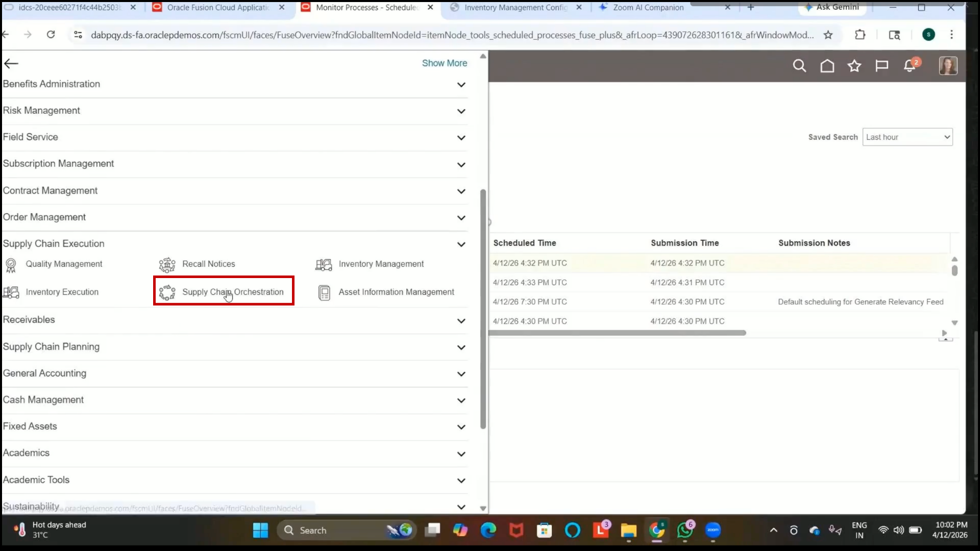Image resolution: width=980 pixels, height=551 pixels.
Task: Open WhatsApp from taskbar
Action: click(x=684, y=531)
